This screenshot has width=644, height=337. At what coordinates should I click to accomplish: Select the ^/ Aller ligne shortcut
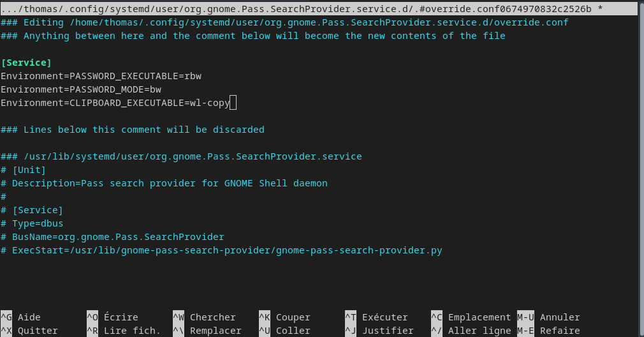[471, 331]
